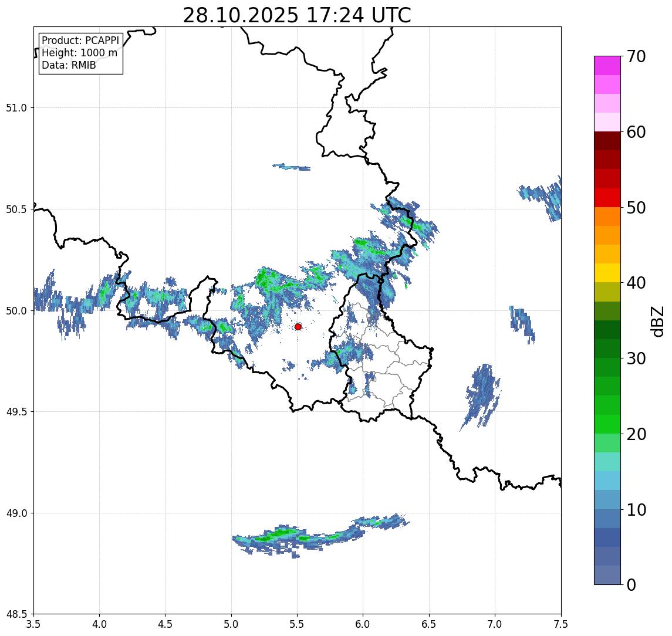Click the small radar echo near latitude 50.7
Image resolution: width=672 pixels, height=636 pixels.
[292, 167]
